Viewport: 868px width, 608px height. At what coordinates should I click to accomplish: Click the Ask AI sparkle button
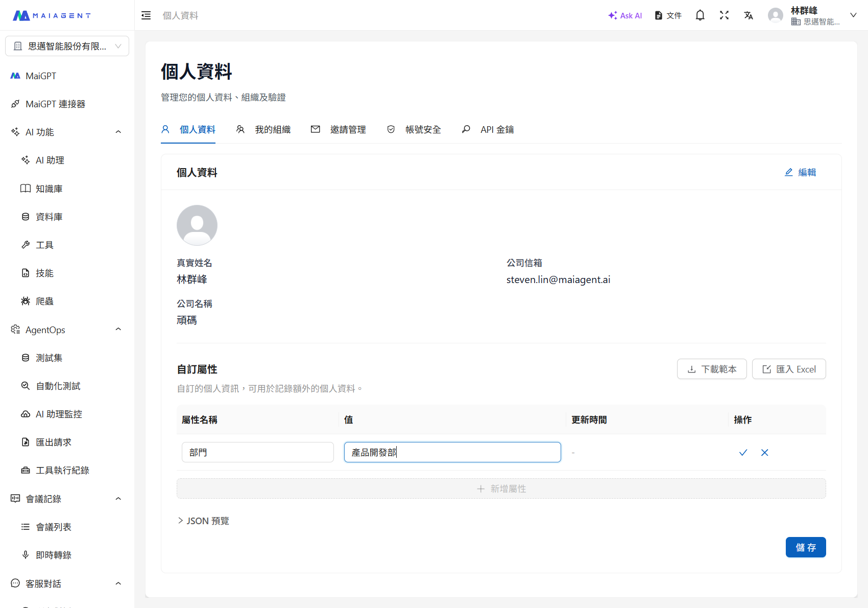(625, 15)
